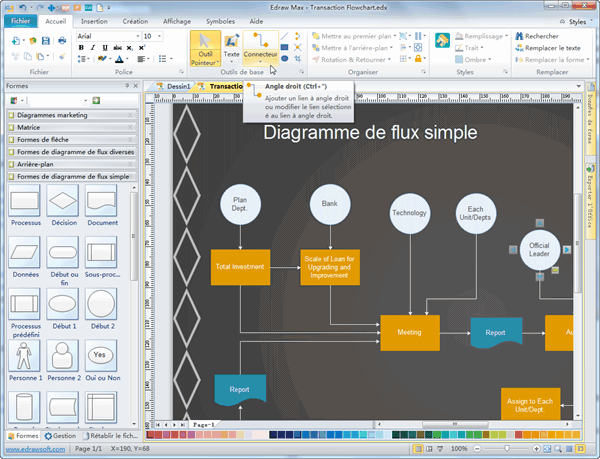This screenshot has height=459, width=600.
Task: Click the Page-1 sheet tab
Action: (203, 425)
